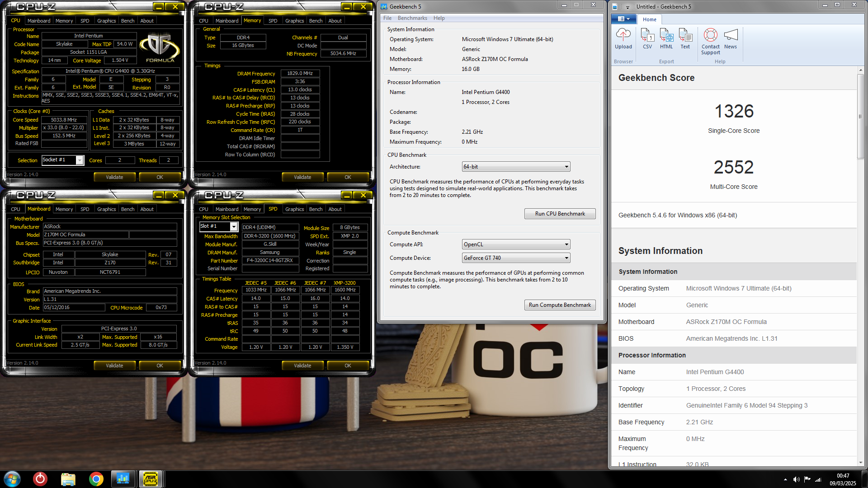
Task: Open the Geekbench taskbar icon
Action: point(123,479)
